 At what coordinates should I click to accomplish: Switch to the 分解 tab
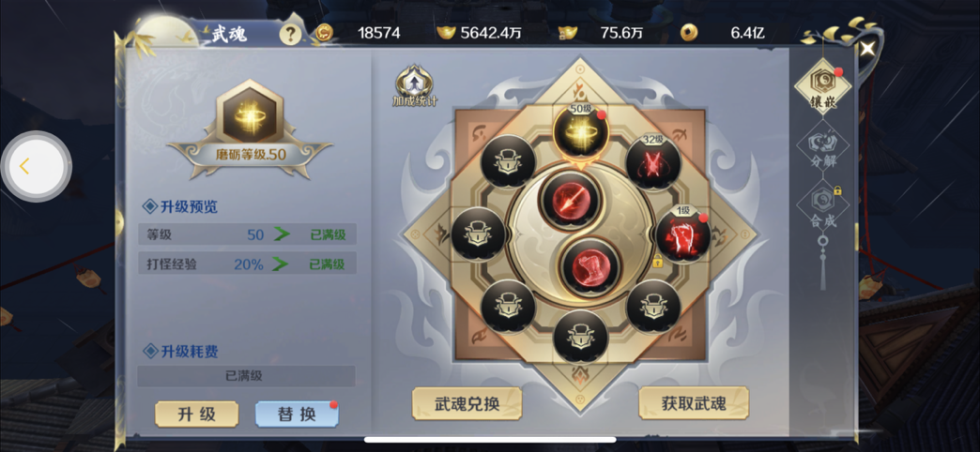pyautogui.click(x=822, y=147)
